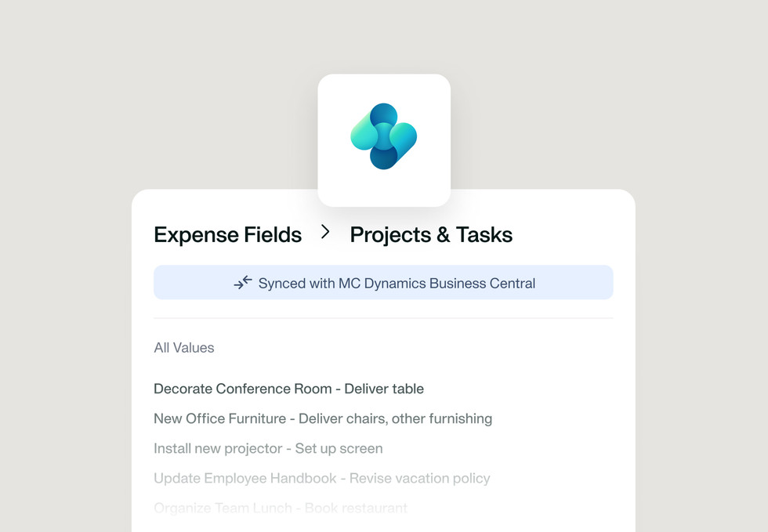
Task: Go back to Expense Fields breadcrumb
Action: coord(227,234)
